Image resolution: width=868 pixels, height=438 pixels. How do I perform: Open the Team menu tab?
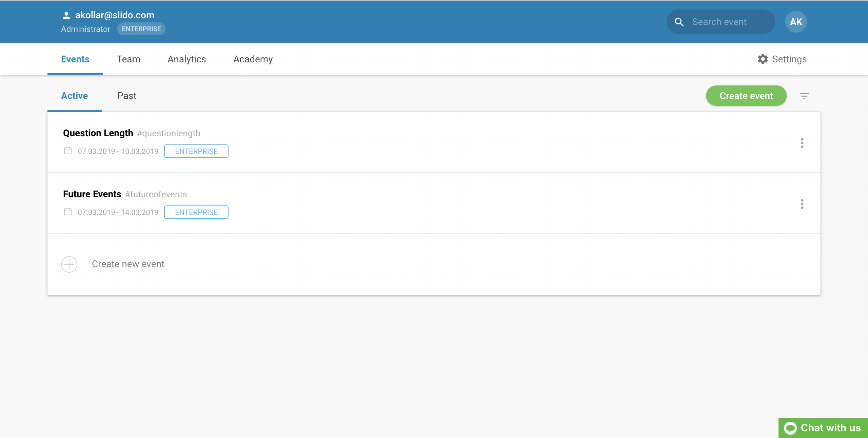(x=128, y=59)
